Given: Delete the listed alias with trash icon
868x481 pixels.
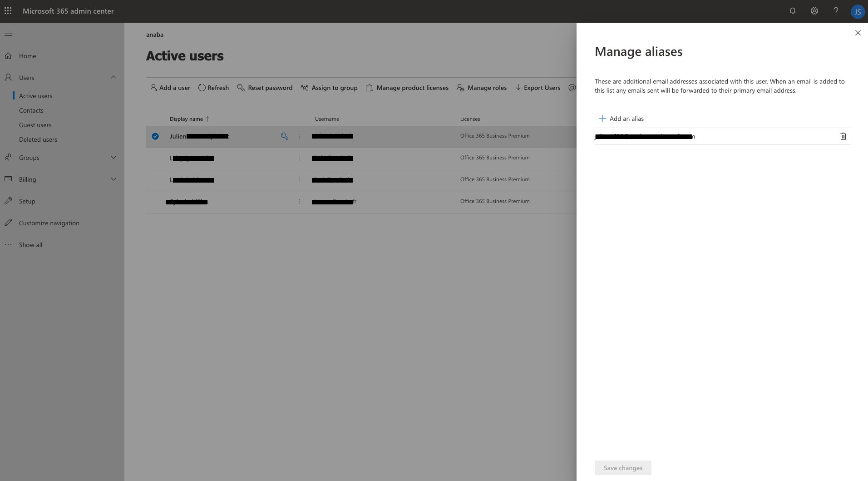Looking at the screenshot, I should [843, 136].
